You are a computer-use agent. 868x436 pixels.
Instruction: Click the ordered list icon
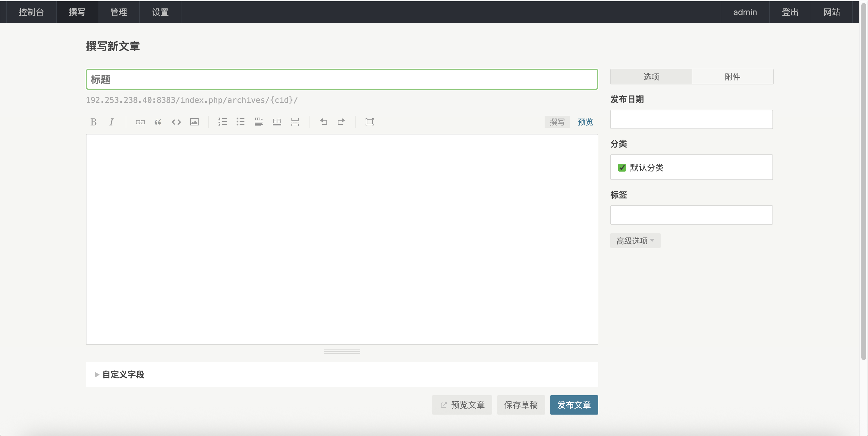222,122
